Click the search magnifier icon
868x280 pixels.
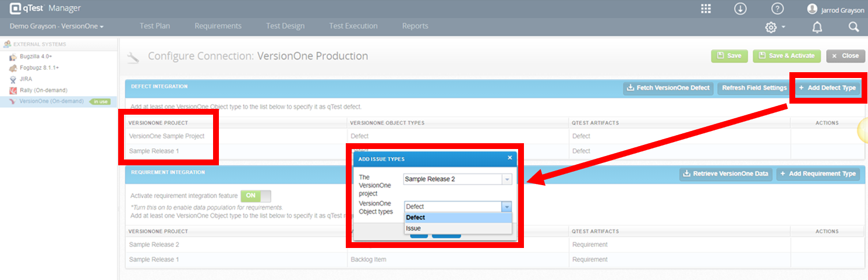[853, 27]
